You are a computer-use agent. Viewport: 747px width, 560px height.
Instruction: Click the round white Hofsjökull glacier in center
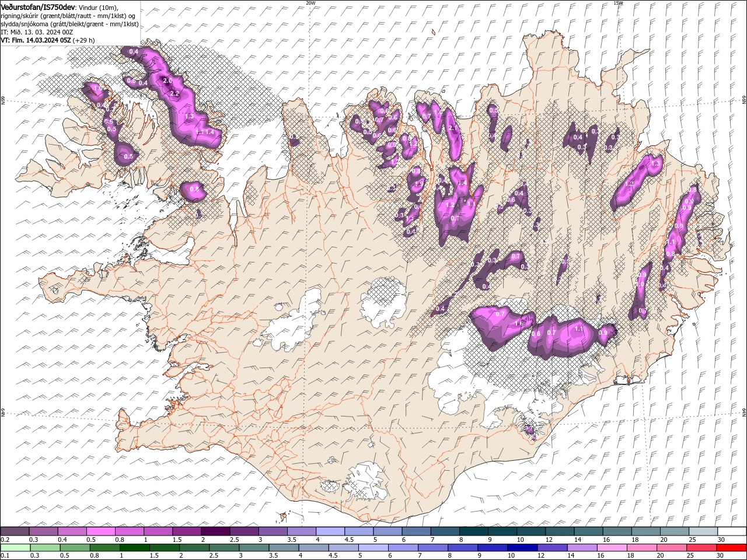(382, 303)
